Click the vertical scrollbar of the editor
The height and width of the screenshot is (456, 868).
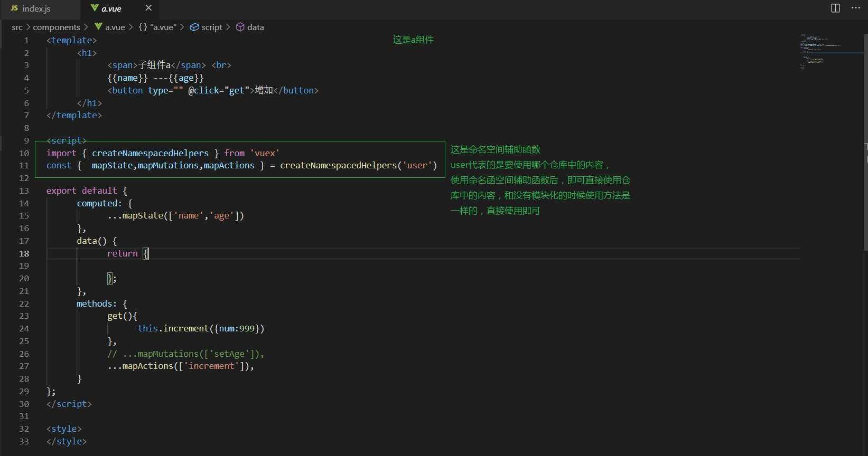[x=865, y=142]
